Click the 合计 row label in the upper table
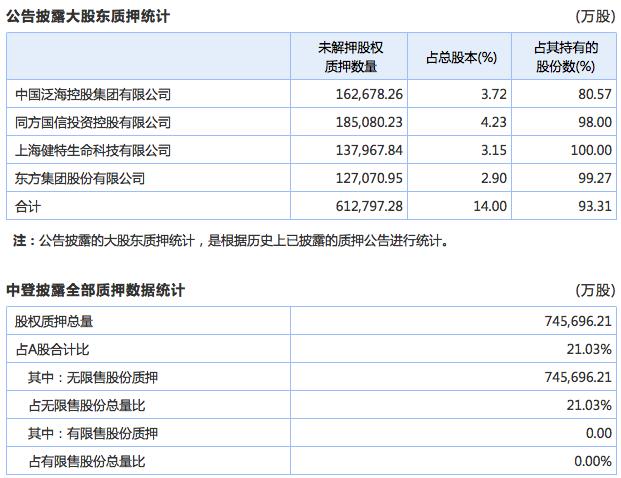The height and width of the screenshot is (478, 621). 28,206
